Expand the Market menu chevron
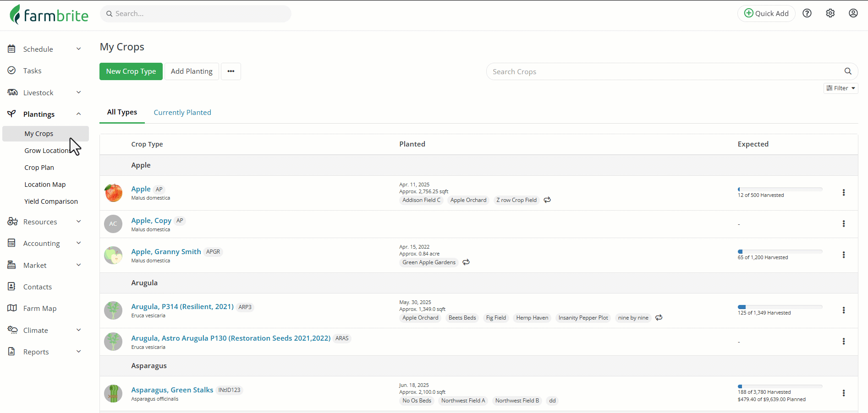Viewport: 868px width, 413px height. tap(79, 265)
